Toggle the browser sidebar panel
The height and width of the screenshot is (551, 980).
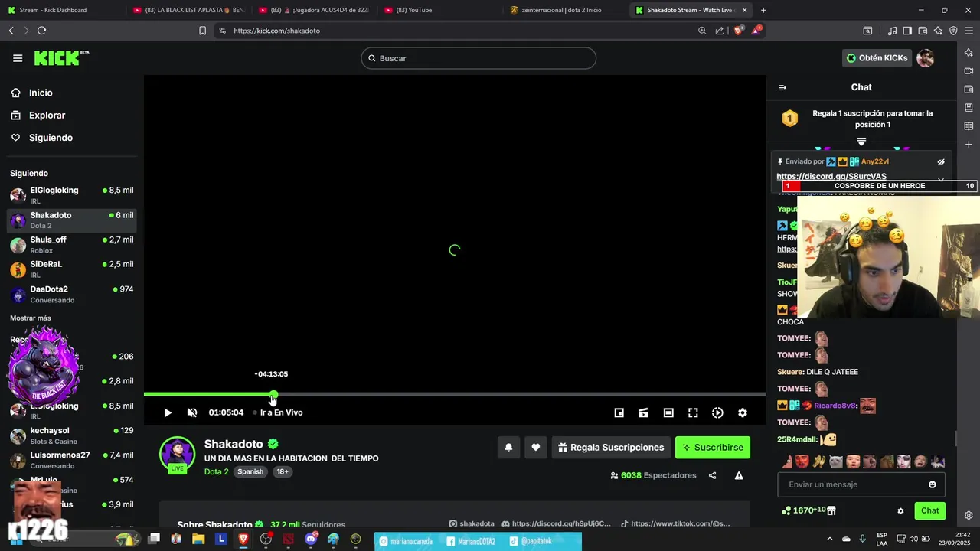907,31
